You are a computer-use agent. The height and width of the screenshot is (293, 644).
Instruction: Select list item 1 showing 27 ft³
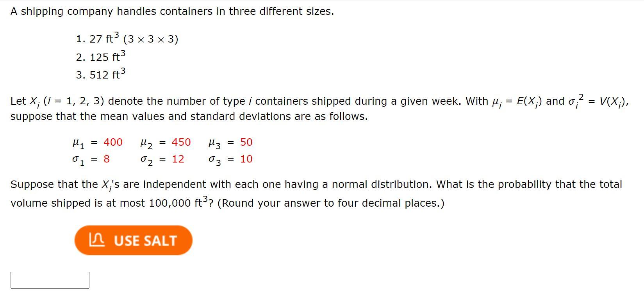pyautogui.click(x=127, y=38)
